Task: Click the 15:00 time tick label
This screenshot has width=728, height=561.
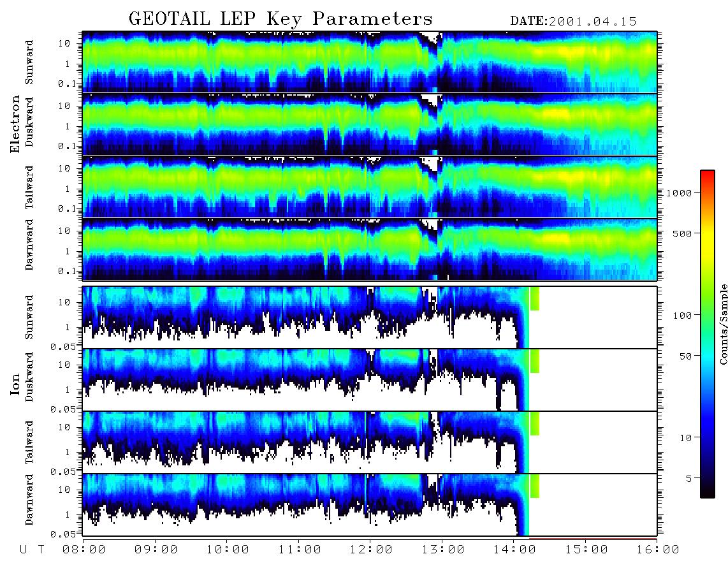Action: (586, 550)
